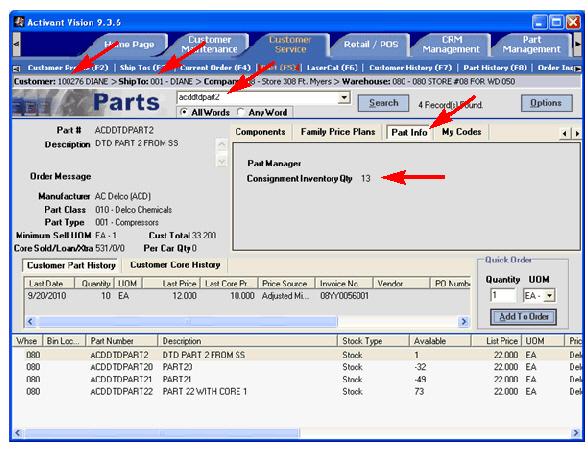This screenshot has width=588, height=451.
Task: Select the ACDDTDPART20 result row
Action: pos(296,367)
